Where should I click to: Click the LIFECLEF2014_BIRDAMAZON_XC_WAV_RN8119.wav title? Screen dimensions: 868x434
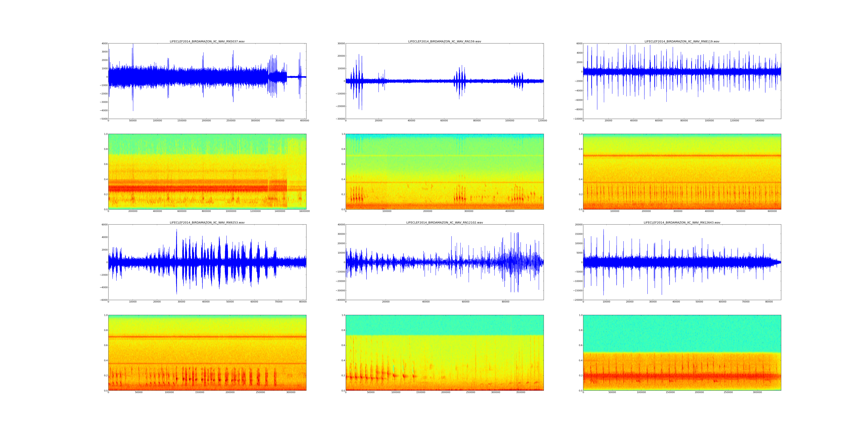[682, 41]
